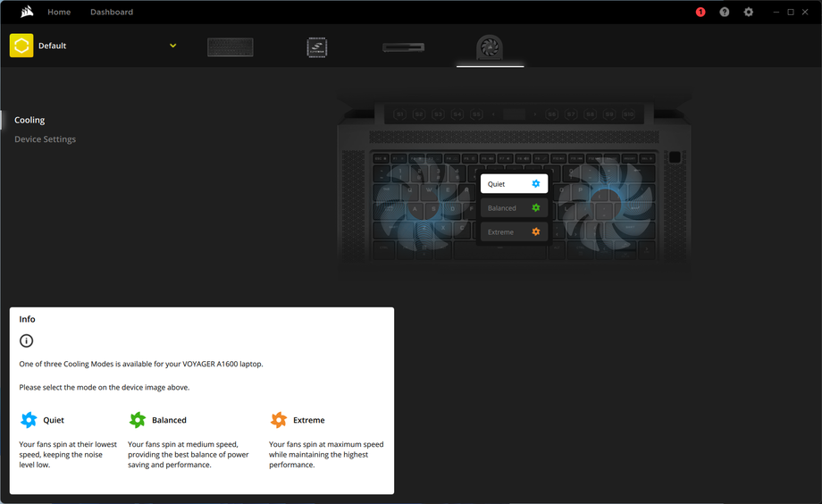822x504 pixels.
Task: Select the keyboard device icon
Action: (231, 46)
